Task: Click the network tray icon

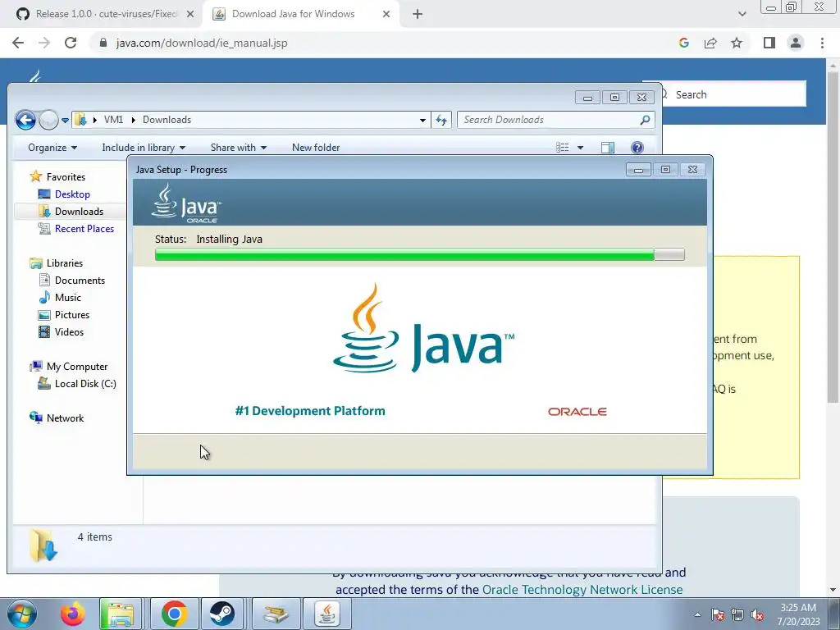Action: coord(737,614)
